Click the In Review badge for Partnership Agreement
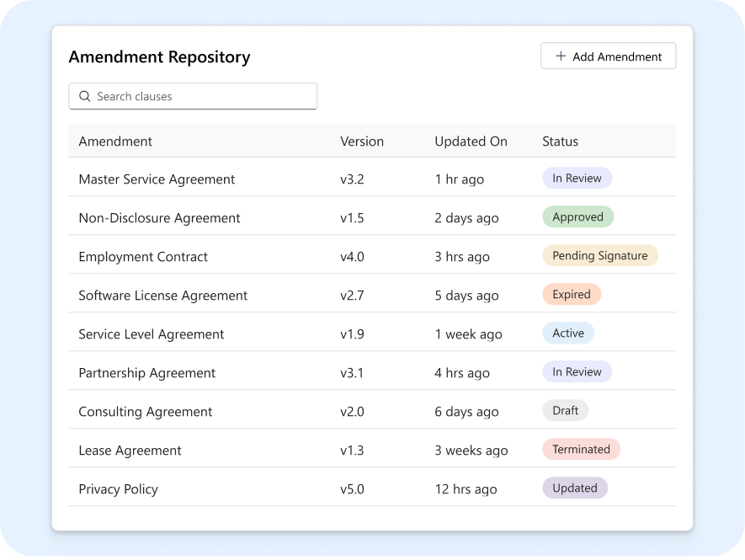Image resolution: width=745 pixels, height=560 pixels. (x=577, y=371)
